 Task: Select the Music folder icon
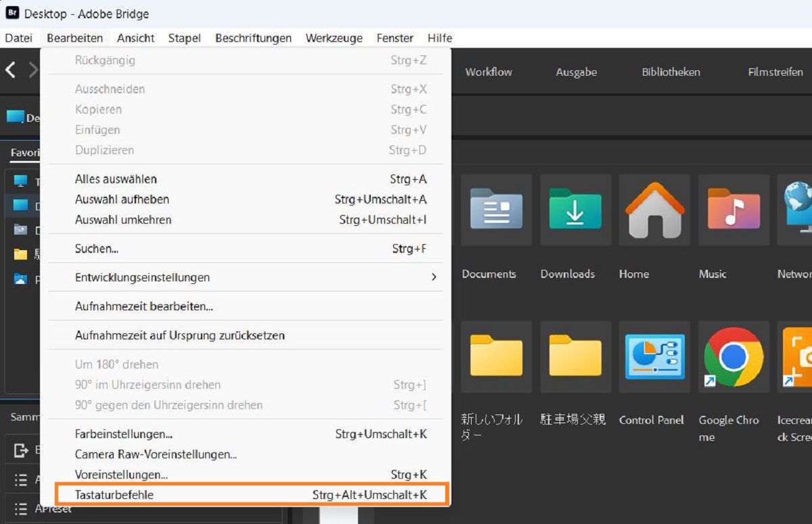coord(734,210)
